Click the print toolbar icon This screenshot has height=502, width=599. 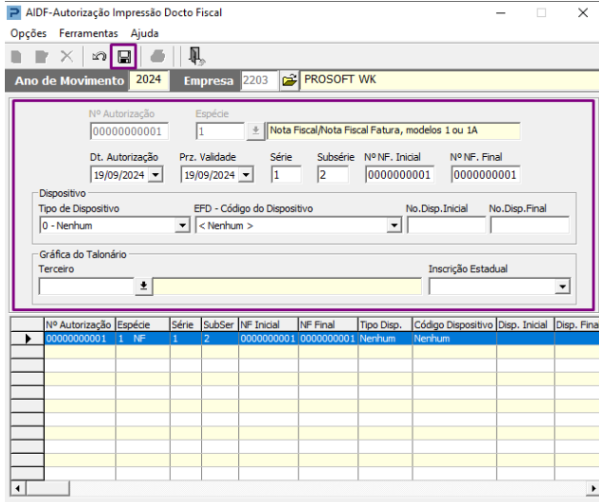pos(158,57)
